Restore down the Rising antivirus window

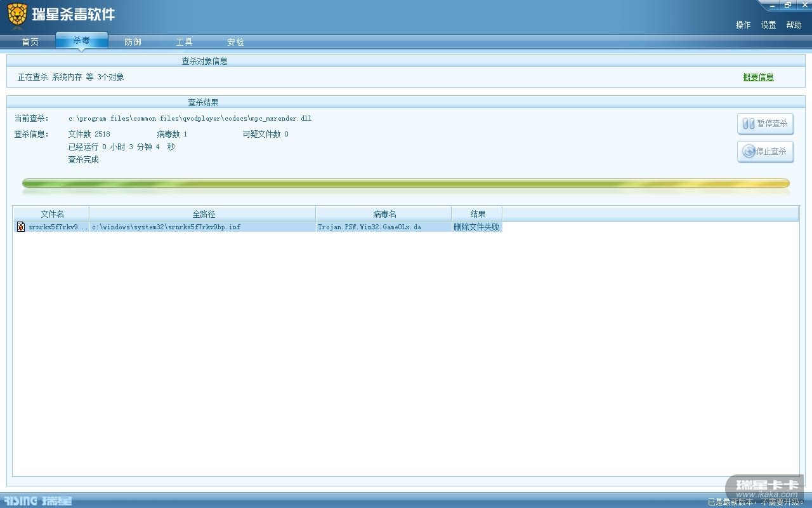(x=787, y=4)
